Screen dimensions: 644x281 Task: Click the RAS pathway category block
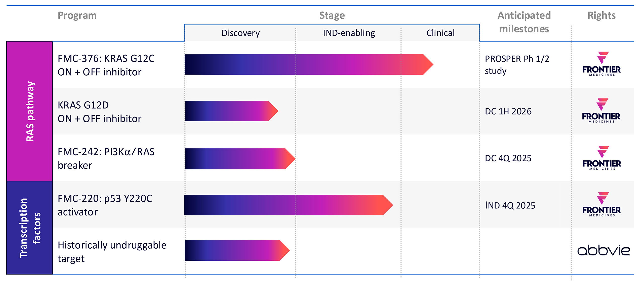point(30,111)
